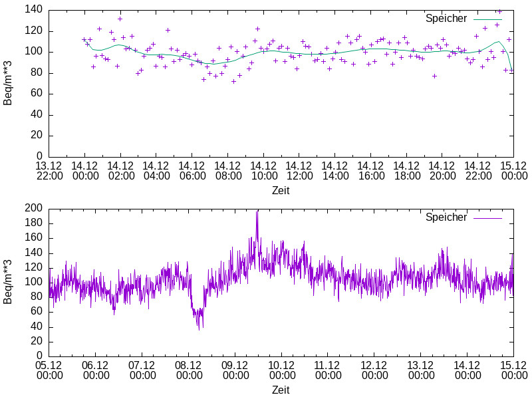The height and width of the screenshot is (399, 532).
Task: Click the 12.12 00:00 tick label in lower chart
Action: click(x=374, y=370)
